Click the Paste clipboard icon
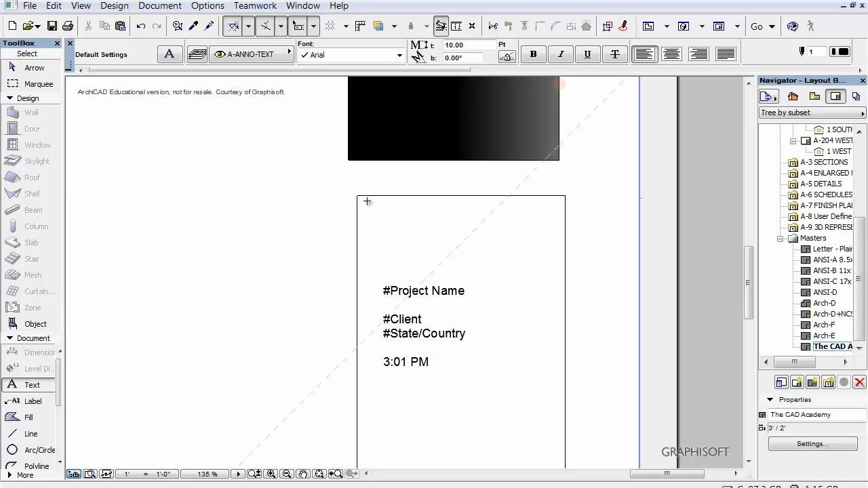 point(121,26)
